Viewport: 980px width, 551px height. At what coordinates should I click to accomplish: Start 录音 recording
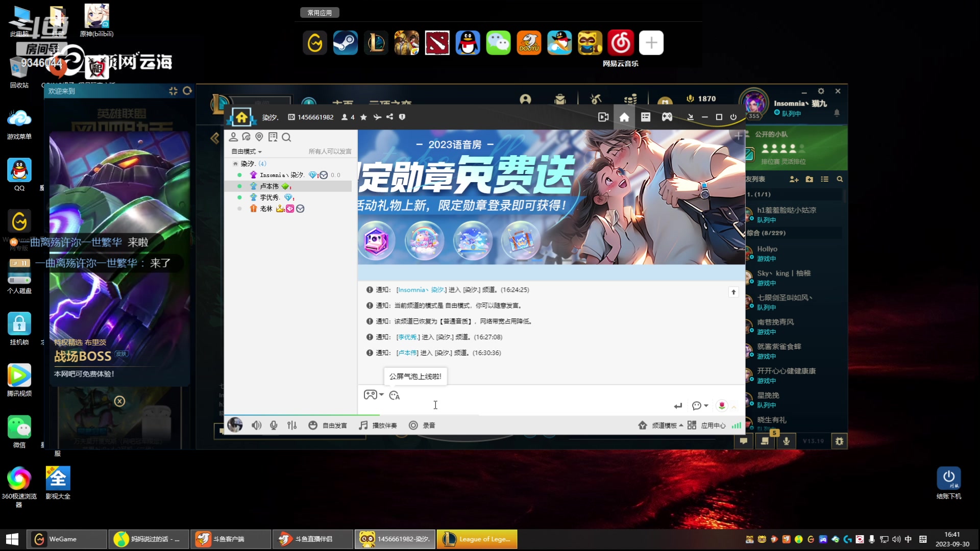pyautogui.click(x=422, y=425)
